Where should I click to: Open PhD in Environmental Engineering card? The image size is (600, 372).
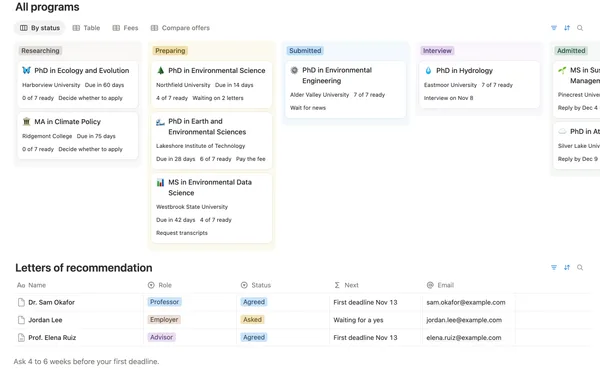point(346,89)
